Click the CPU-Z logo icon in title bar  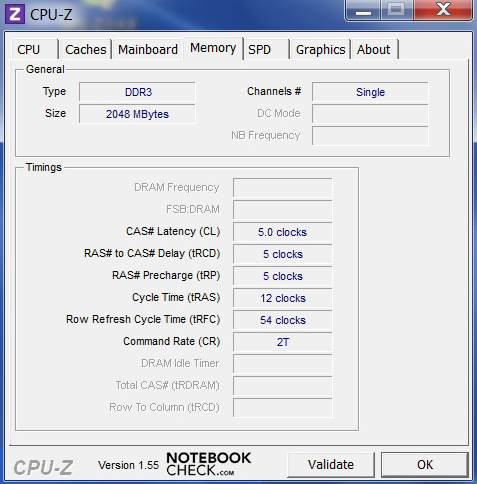click(x=15, y=14)
